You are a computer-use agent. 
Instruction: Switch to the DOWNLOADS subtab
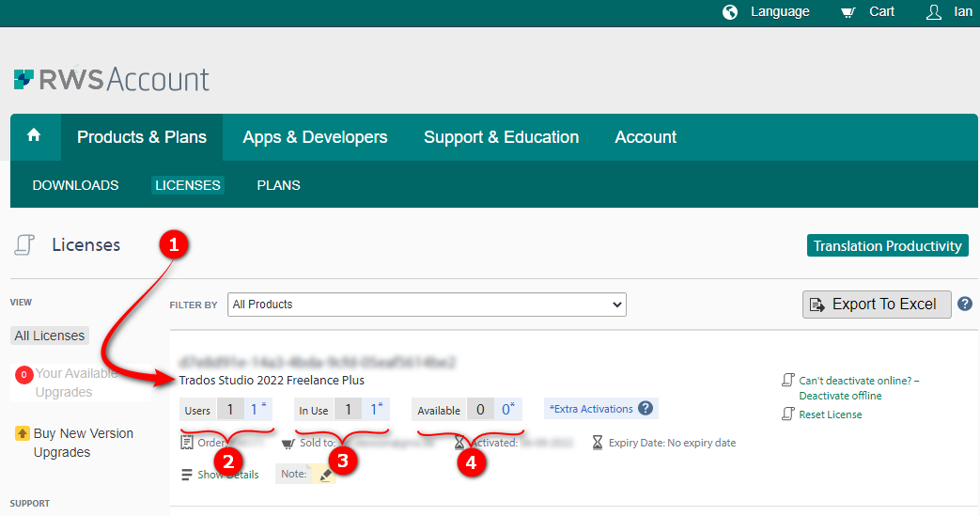pyautogui.click(x=75, y=185)
